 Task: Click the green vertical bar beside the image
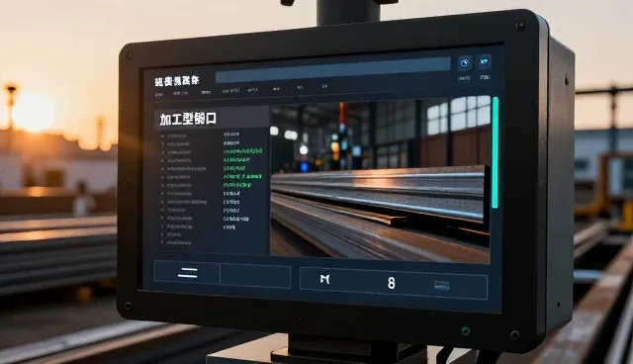[496, 152]
